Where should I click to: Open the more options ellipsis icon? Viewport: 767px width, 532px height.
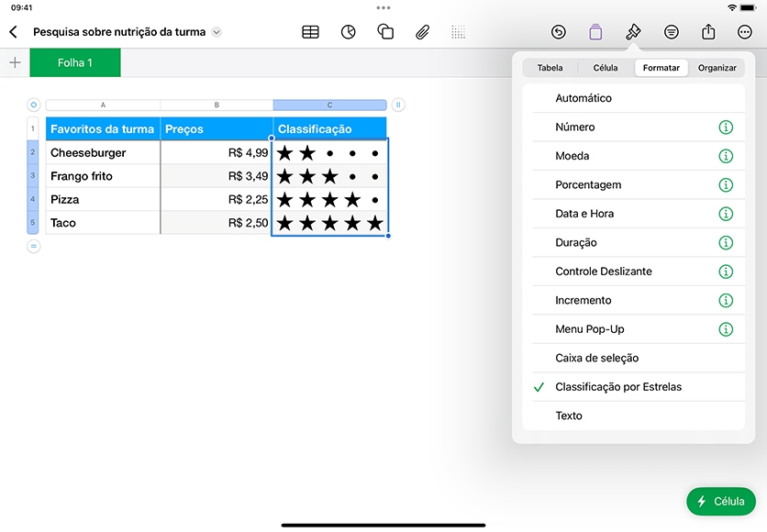click(744, 32)
